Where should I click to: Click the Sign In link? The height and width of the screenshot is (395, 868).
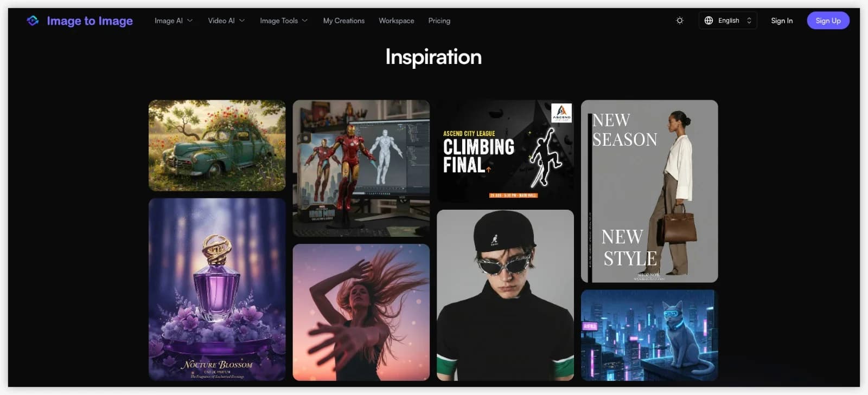coord(782,21)
